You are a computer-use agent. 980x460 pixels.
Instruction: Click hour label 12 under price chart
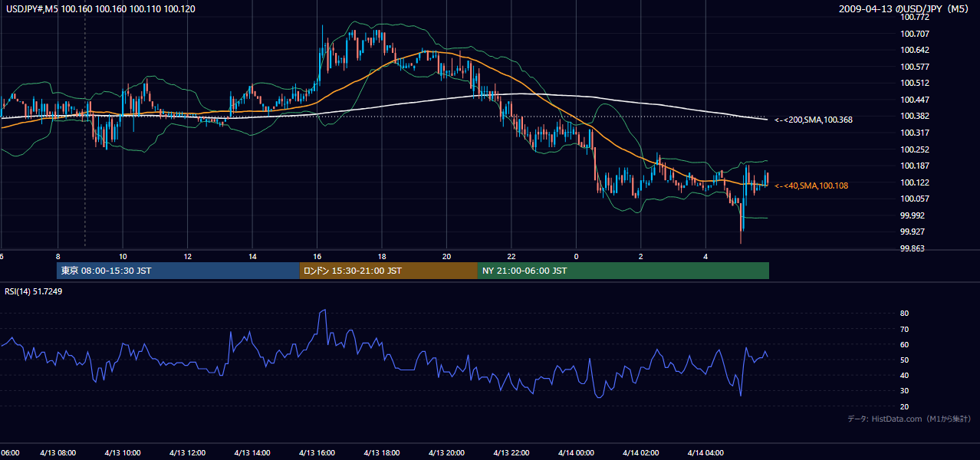[x=188, y=256]
